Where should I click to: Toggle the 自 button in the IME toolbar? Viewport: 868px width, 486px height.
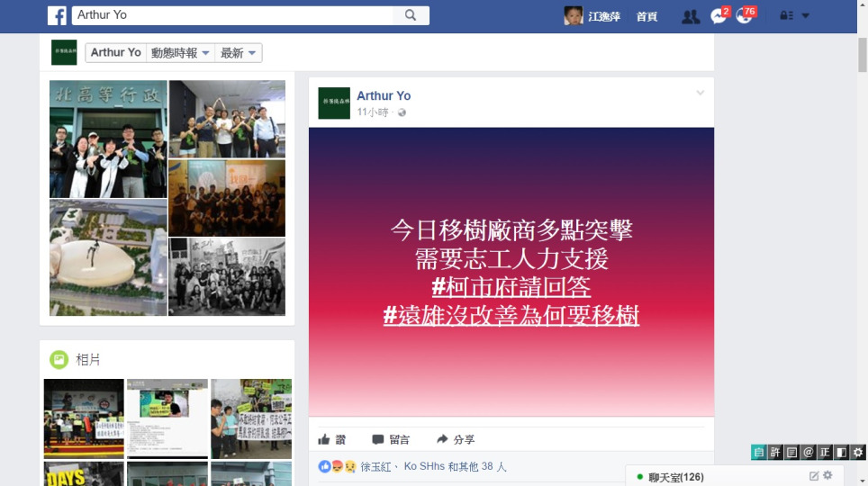[x=758, y=452]
